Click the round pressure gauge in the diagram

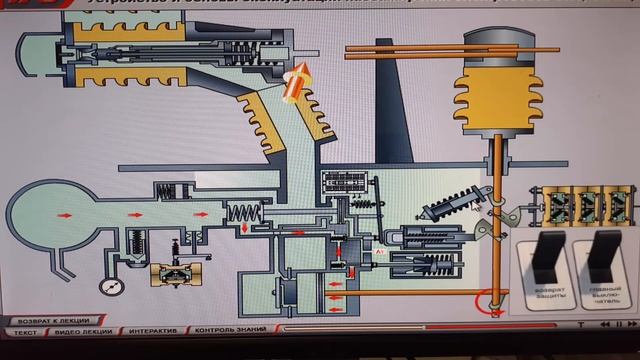tap(111, 286)
